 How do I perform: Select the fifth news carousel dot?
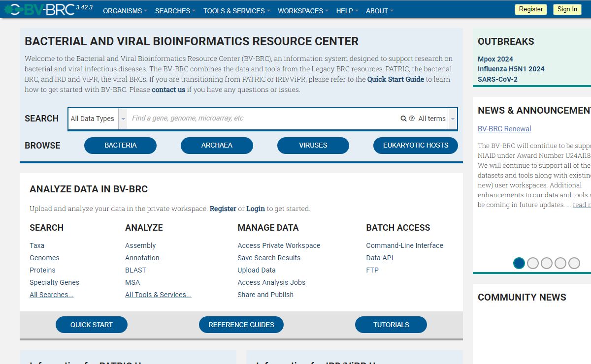click(x=574, y=263)
